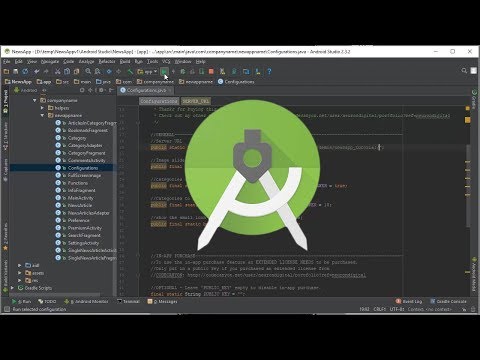Click the Find magnifier icon
480x360 pixels.
[x=88, y=71]
